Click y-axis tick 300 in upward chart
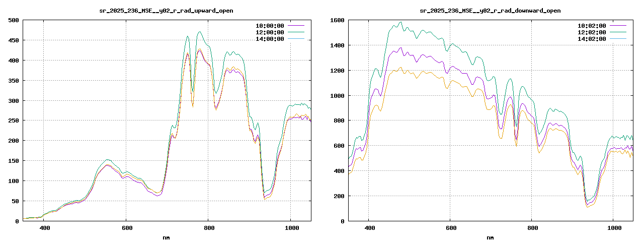Image resolution: width=644 pixels, height=242 pixels. pos(14,101)
